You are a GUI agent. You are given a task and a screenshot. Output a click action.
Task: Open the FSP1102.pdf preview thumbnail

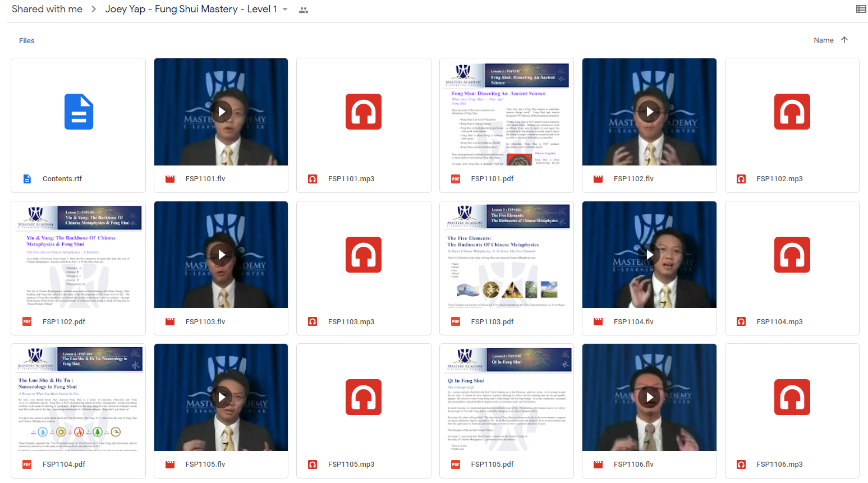pyautogui.click(x=79, y=255)
